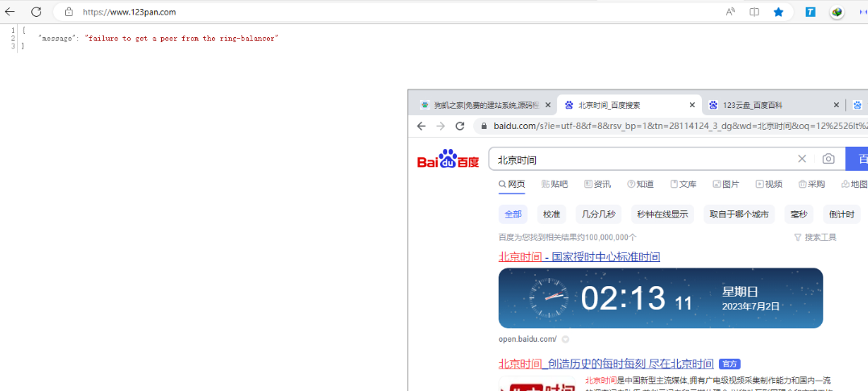The height and width of the screenshot is (391, 868).
Task: Select the 文库 search category
Action: 683,185
